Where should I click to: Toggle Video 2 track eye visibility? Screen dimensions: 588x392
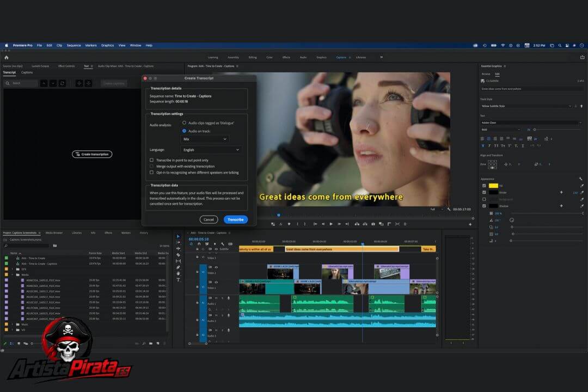coord(216,267)
